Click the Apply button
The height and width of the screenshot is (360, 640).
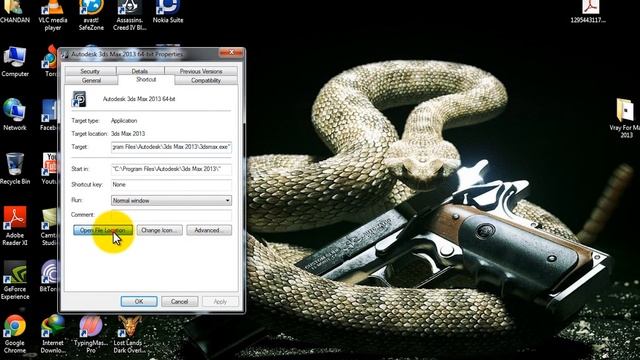click(x=220, y=302)
